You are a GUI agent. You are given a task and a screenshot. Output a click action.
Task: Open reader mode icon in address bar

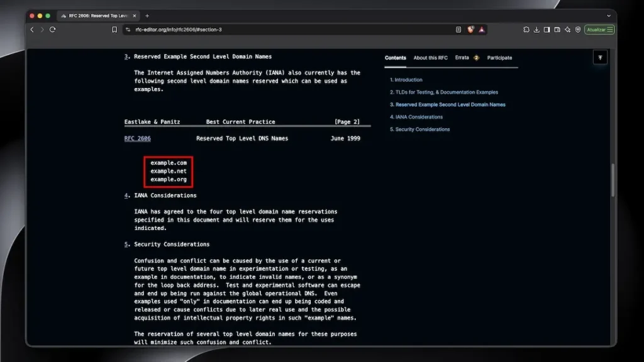click(458, 30)
